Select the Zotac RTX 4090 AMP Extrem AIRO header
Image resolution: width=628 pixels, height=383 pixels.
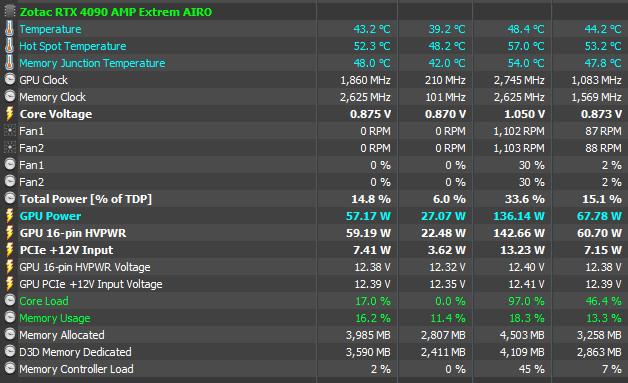[116, 12]
